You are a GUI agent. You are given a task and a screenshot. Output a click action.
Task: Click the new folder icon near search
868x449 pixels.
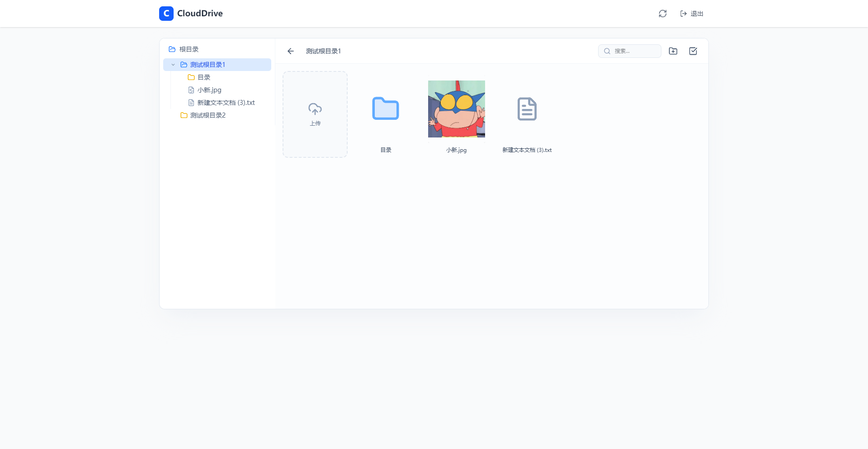pyautogui.click(x=673, y=51)
